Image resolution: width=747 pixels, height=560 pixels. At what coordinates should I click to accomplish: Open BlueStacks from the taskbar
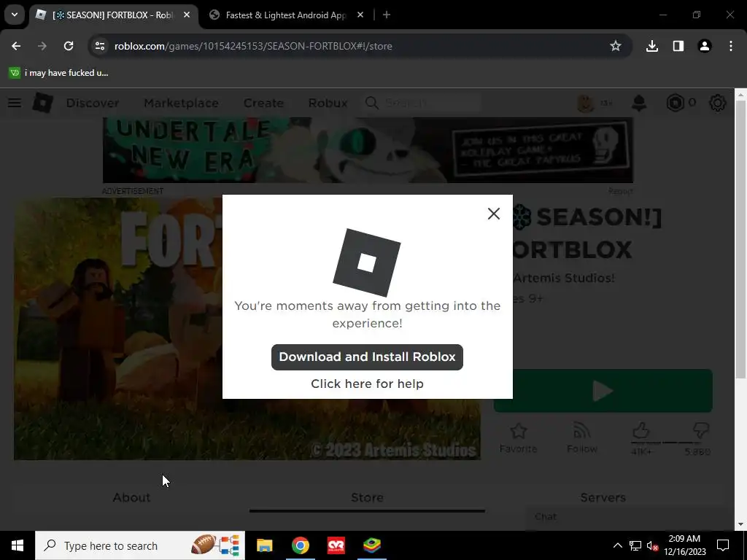tap(372, 545)
